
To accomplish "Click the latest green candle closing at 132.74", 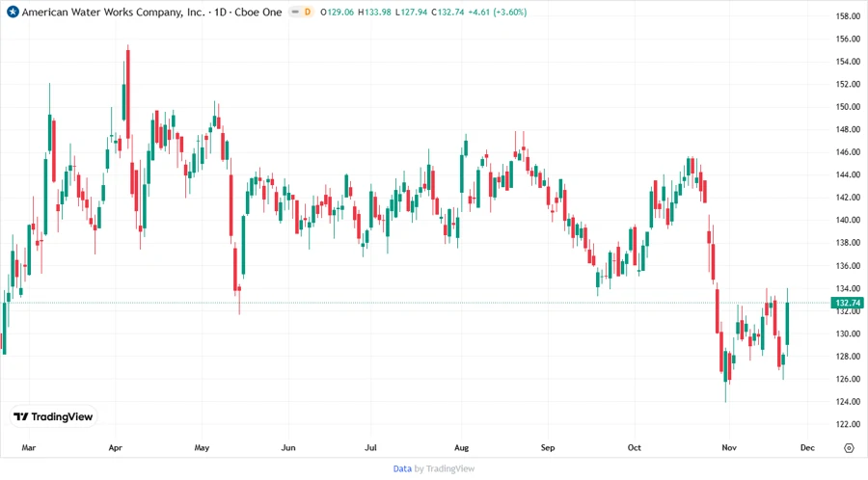I will 787,324.
